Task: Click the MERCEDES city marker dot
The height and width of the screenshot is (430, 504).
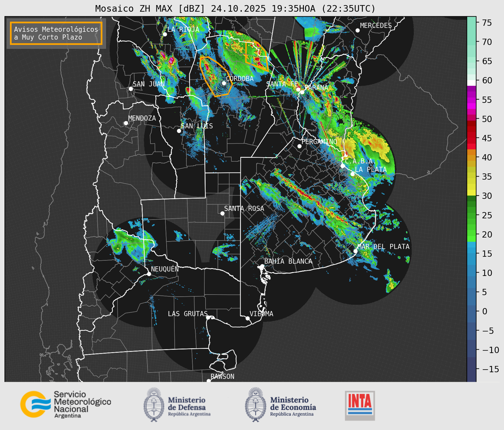Action: (358, 31)
